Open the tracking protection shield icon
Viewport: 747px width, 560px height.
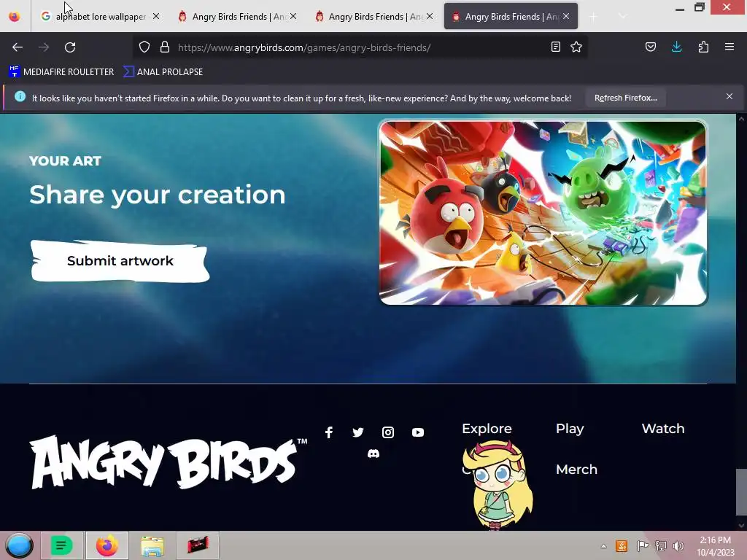[144, 47]
